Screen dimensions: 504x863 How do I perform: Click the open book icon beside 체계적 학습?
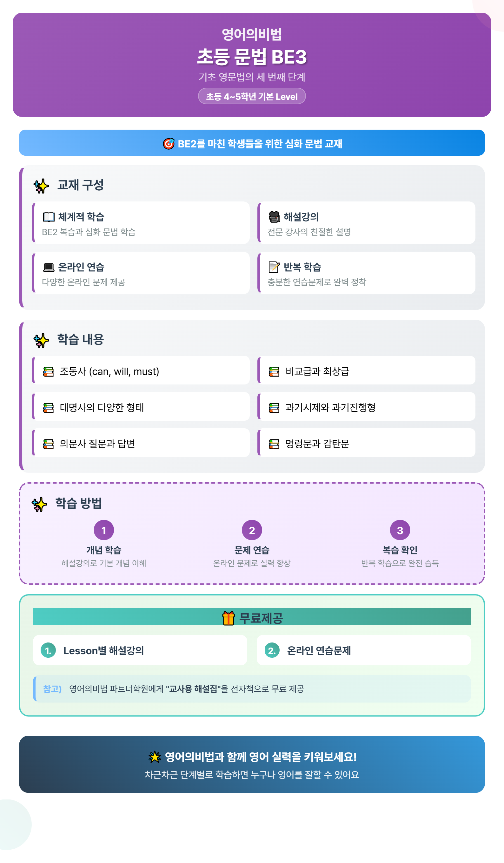tap(49, 217)
